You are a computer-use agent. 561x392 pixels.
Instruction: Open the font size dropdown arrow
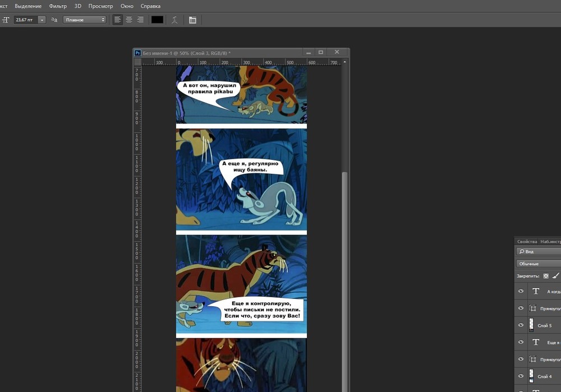pyautogui.click(x=42, y=20)
